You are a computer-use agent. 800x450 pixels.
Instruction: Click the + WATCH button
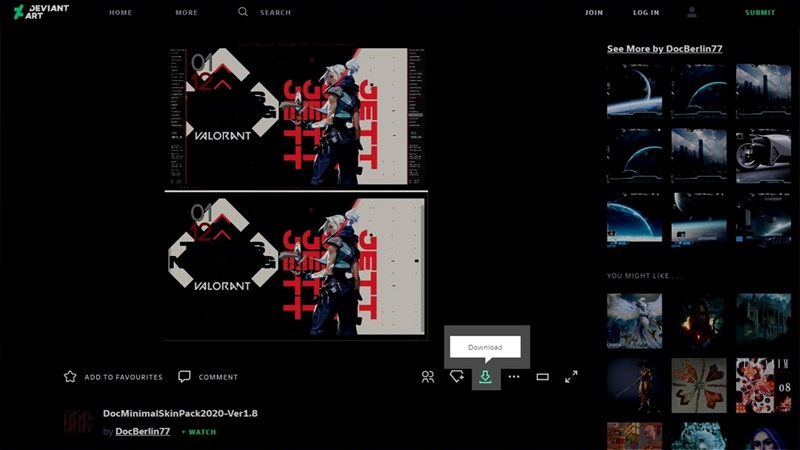pyautogui.click(x=199, y=432)
